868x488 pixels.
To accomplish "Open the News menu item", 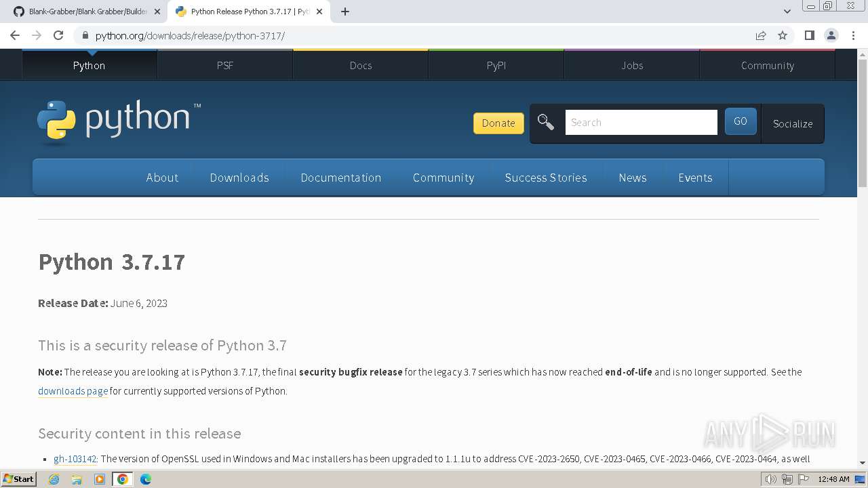I will 633,178.
